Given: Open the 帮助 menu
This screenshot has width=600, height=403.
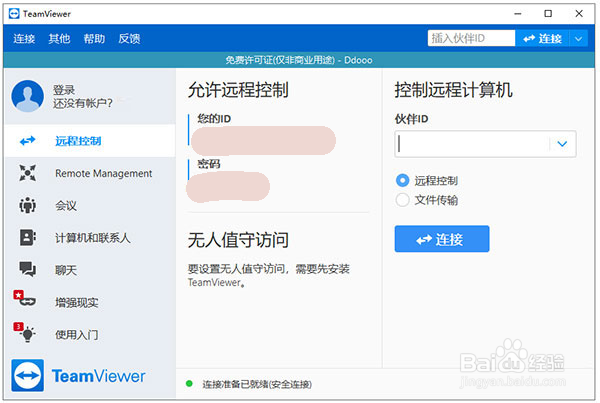Looking at the screenshot, I should (95, 39).
